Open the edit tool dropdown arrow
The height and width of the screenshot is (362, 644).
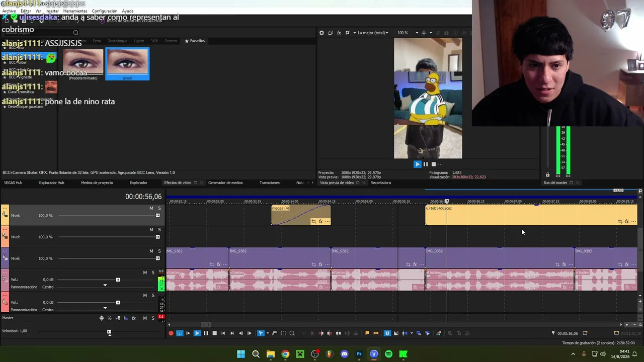[x=267, y=333]
